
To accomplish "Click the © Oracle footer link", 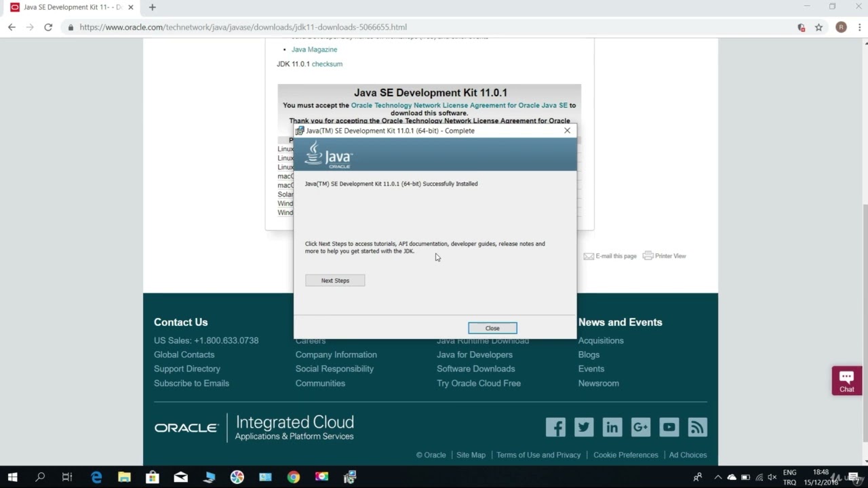I will [431, 455].
